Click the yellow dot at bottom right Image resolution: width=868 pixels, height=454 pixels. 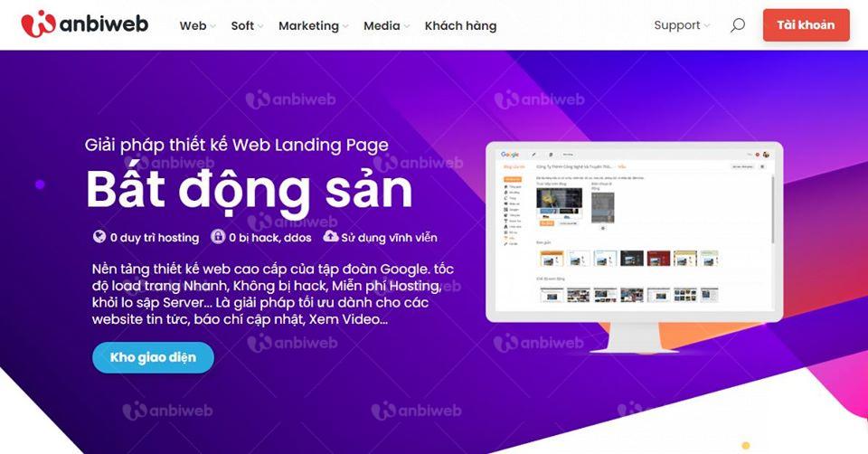(746, 446)
